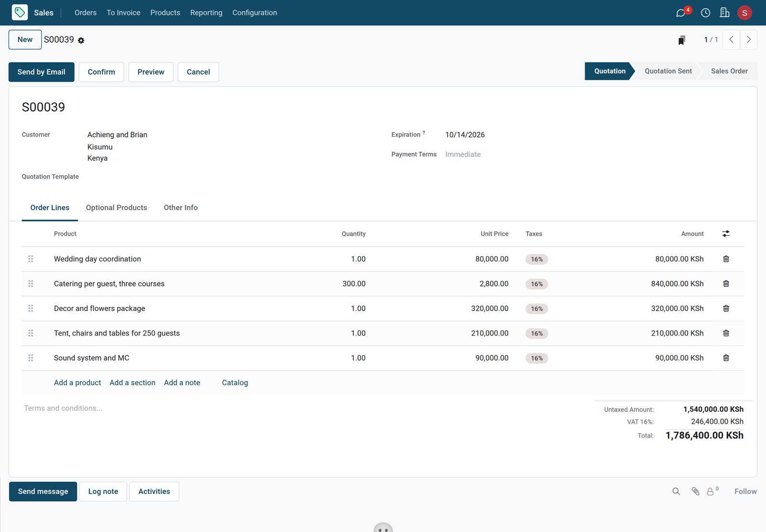Cancel the quotation

click(198, 72)
